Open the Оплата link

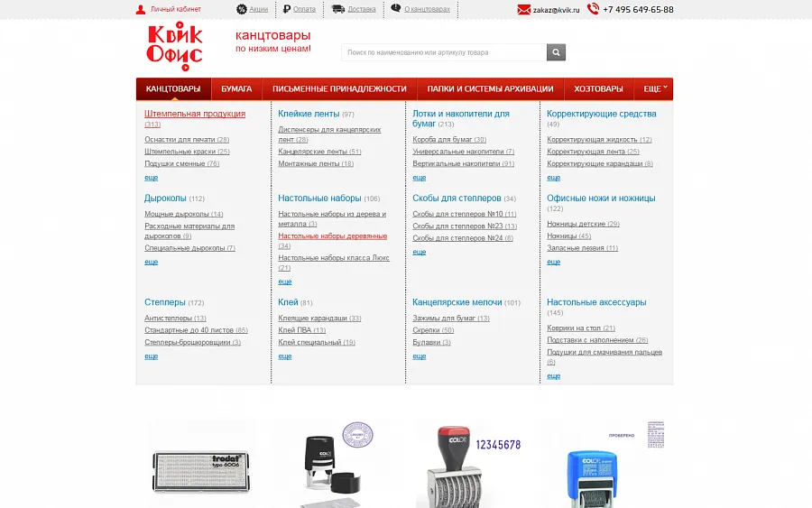pos(304,9)
